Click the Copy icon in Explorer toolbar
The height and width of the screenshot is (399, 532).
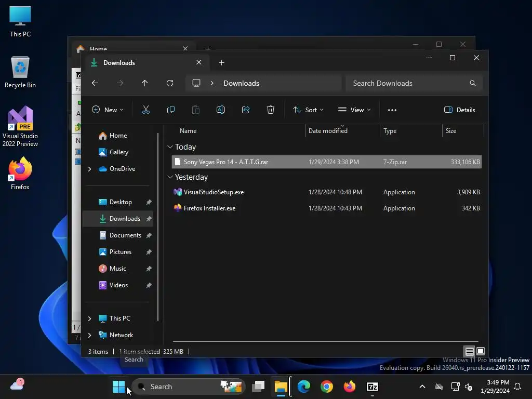point(170,110)
